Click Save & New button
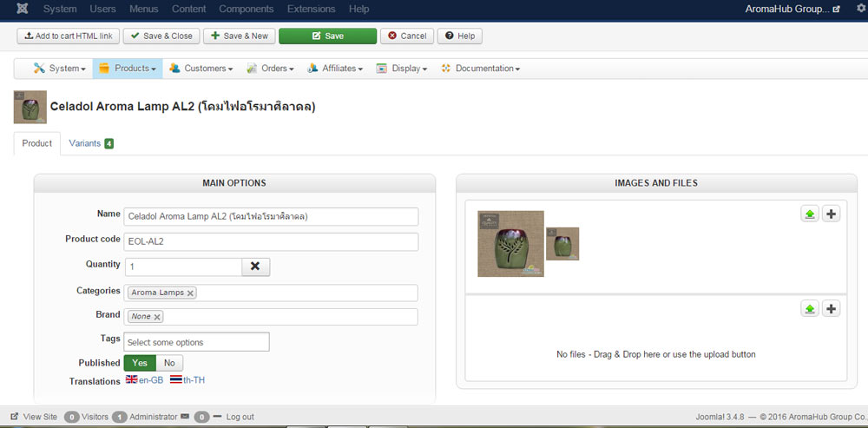Viewport: 868px width, 428px height. [240, 36]
